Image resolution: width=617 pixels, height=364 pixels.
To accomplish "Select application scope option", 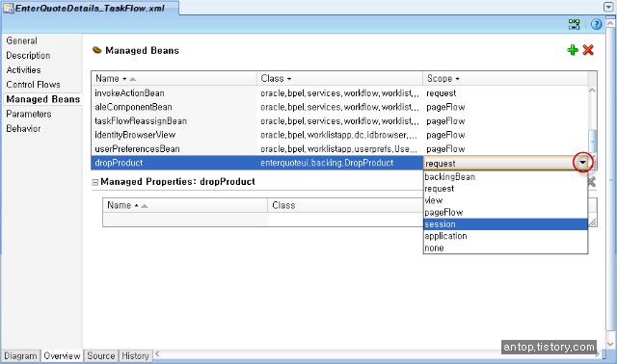I will point(505,236).
